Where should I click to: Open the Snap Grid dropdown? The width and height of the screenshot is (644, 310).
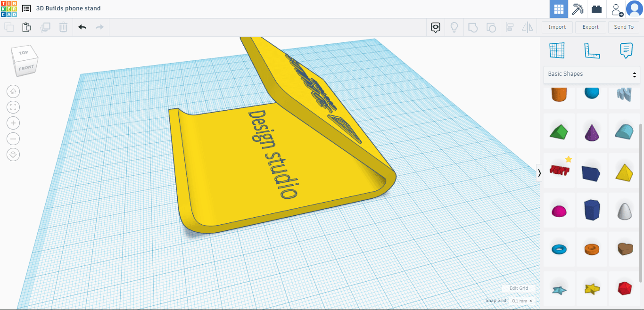(522, 301)
